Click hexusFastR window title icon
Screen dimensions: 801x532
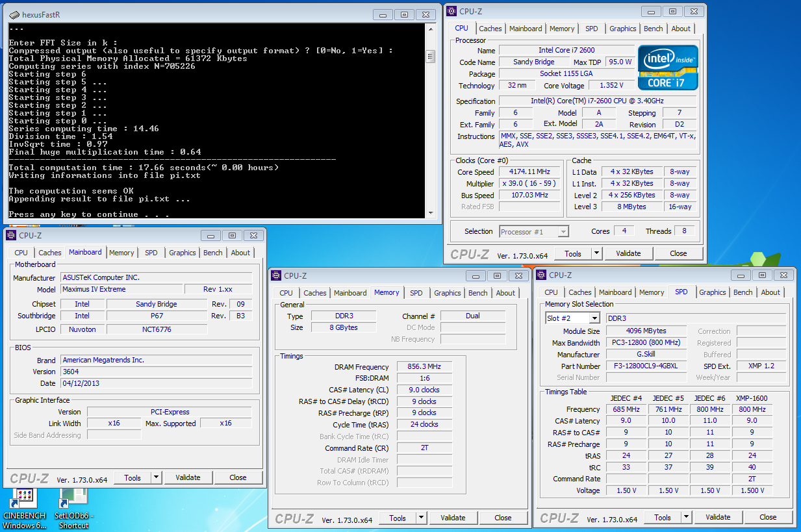[14, 14]
